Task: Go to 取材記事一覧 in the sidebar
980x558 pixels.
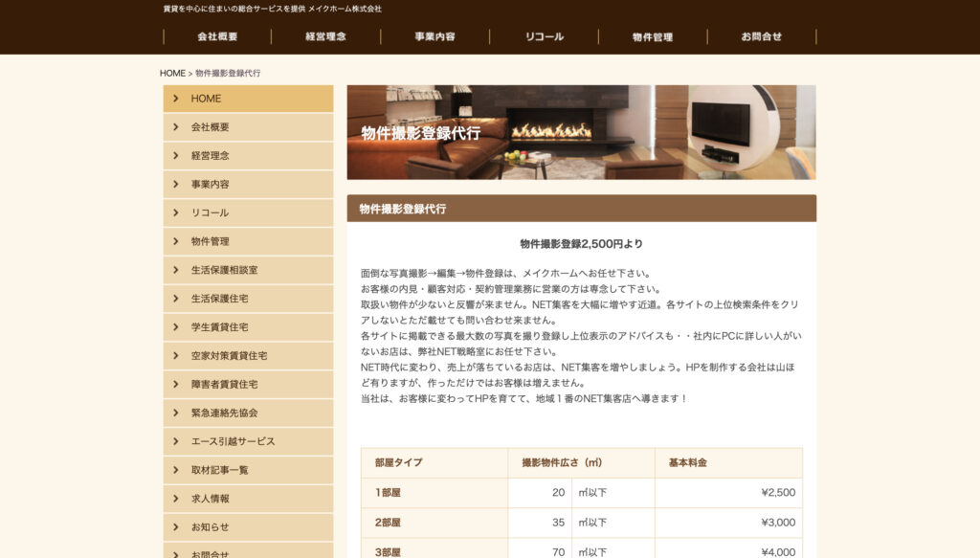Action: point(219,470)
